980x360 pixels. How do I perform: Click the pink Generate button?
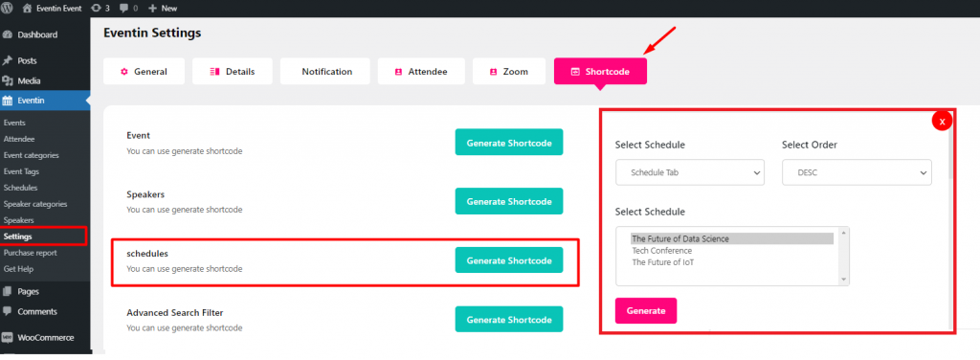646,310
